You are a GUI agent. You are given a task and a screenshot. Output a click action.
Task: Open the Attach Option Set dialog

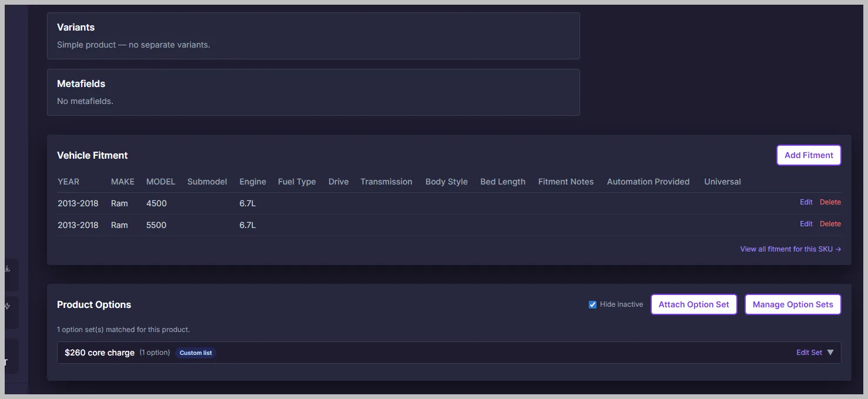[693, 304]
